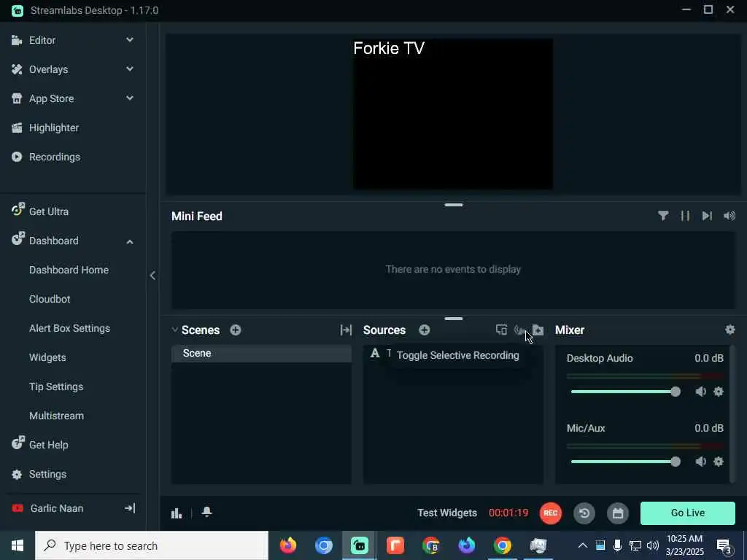The height and width of the screenshot is (560, 747).
Task: Open the scene transitions icon in Scenes panel
Action: click(x=346, y=330)
